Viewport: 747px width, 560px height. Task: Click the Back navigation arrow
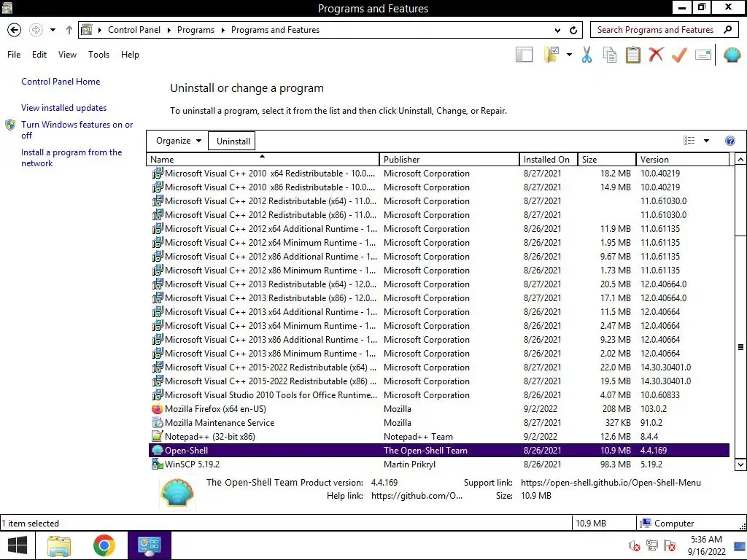(15, 30)
